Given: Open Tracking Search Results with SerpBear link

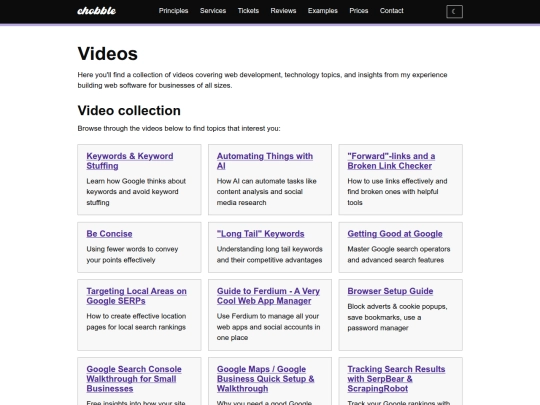Looking at the screenshot, I should pyautogui.click(x=396, y=379).
